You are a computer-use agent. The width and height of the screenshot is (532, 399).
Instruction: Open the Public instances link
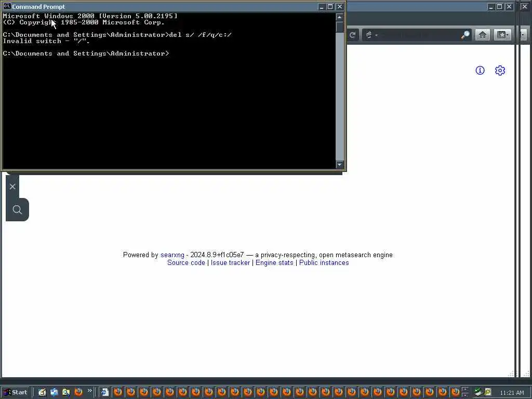point(324,262)
